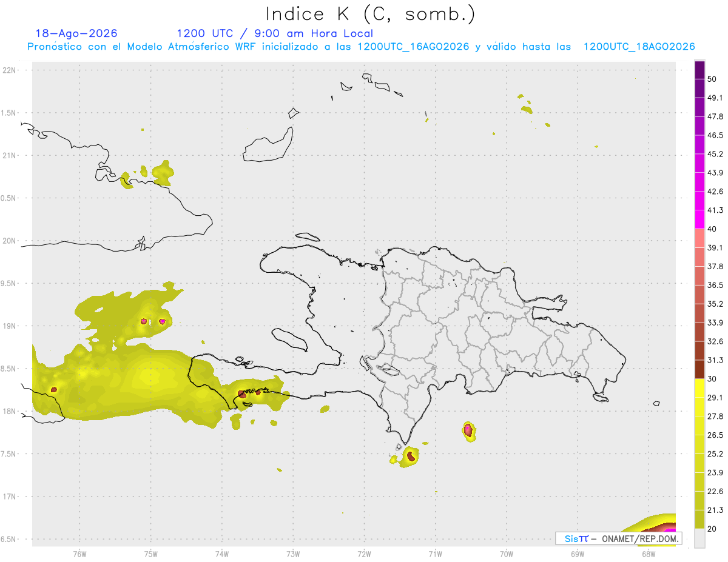Screen dimensions: 728x562
Task: Click the legend value "32.6"
Action: pos(715,341)
